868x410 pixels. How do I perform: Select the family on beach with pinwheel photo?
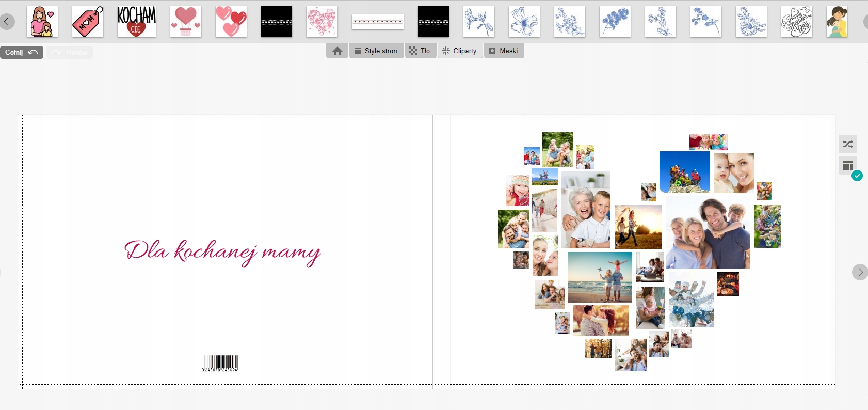coord(600,277)
